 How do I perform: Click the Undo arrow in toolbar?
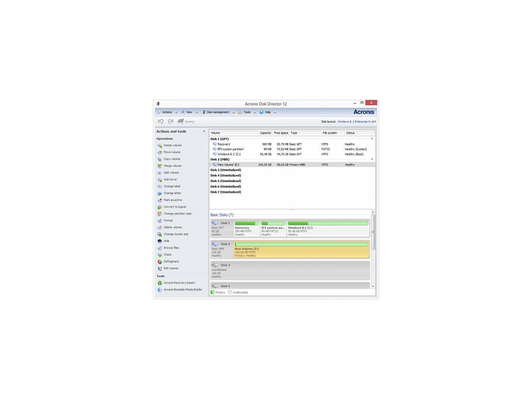[160, 121]
